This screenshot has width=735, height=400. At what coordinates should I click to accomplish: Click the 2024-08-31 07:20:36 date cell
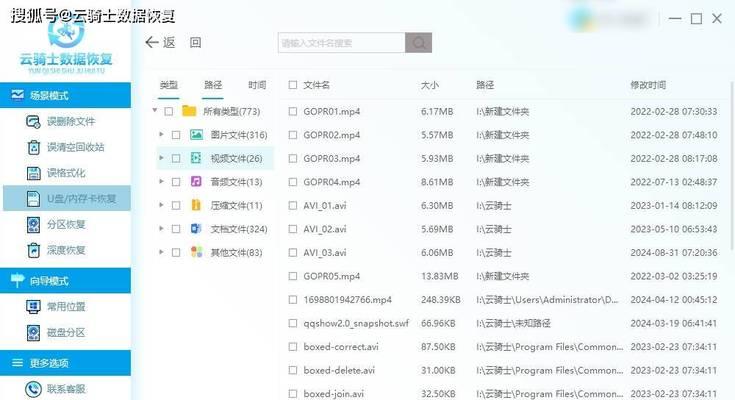click(674, 253)
